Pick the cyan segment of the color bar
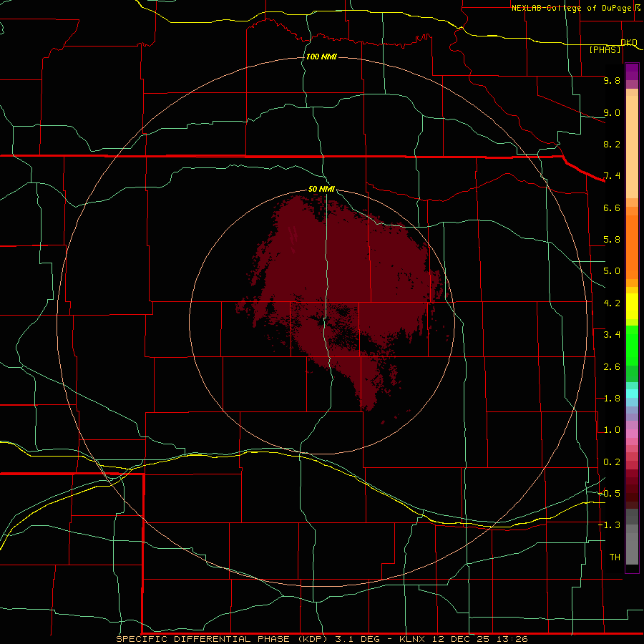Viewport: 644px width, 644px height. coord(632,394)
